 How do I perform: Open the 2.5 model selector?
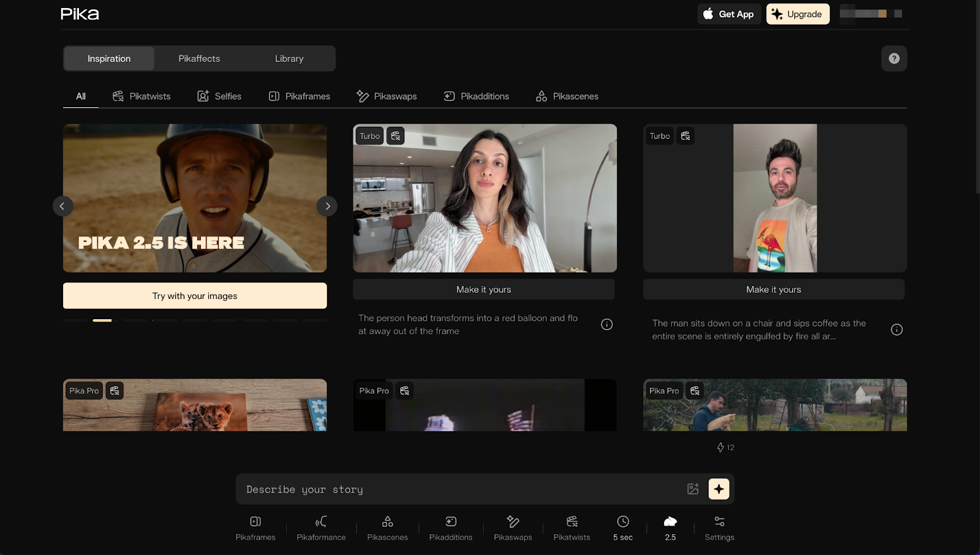coord(670,527)
